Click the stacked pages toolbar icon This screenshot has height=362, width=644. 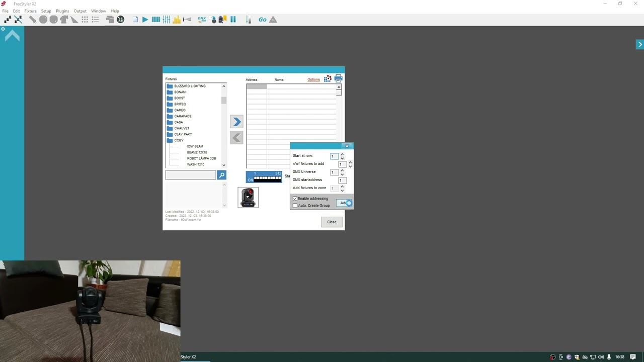(x=110, y=20)
